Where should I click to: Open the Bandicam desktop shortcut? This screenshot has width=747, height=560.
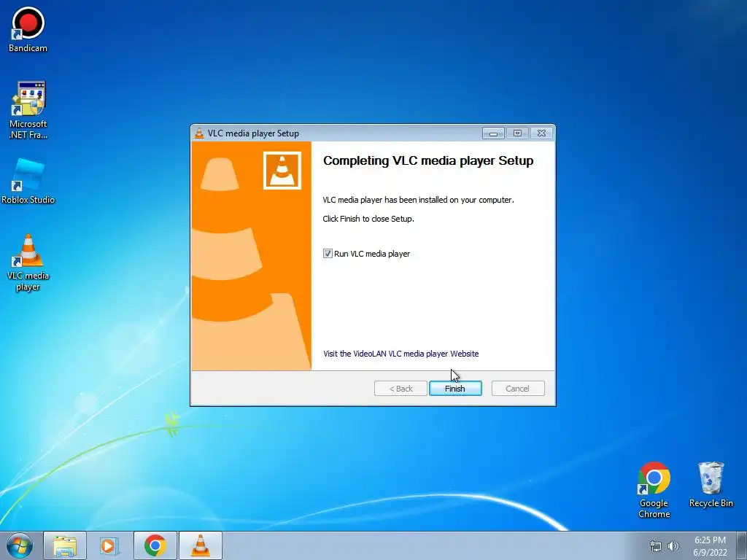[x=28, y=29]
